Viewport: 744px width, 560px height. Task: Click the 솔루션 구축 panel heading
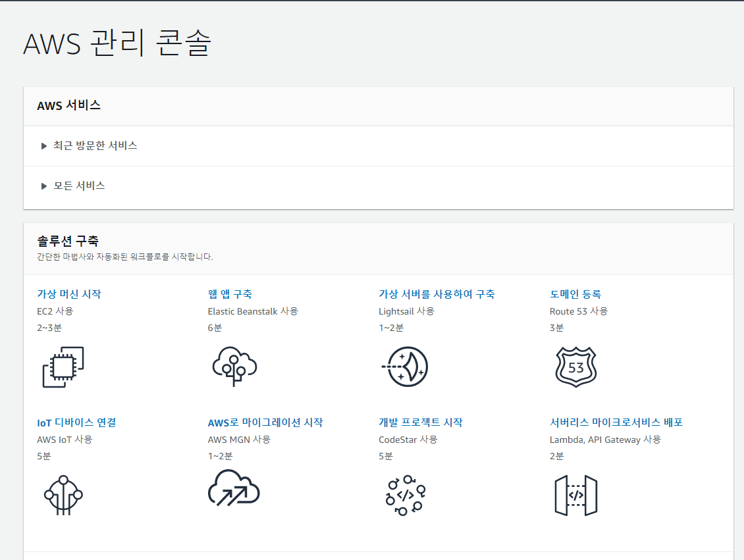tap(68, 241)
